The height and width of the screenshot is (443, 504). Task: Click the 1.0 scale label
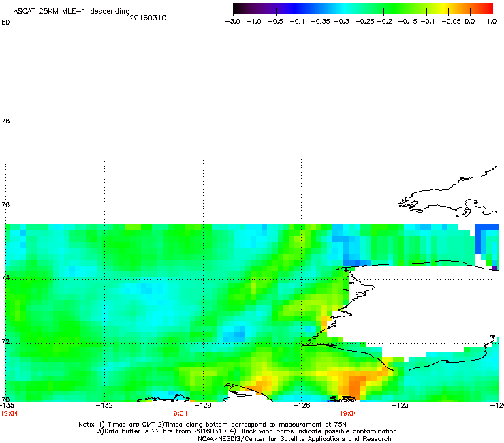click(x=492, y=22)
